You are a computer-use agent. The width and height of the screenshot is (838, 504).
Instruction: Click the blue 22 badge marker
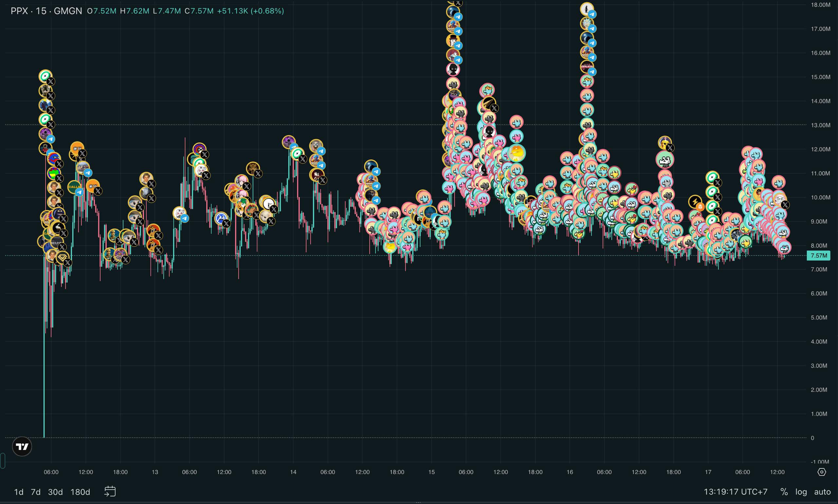[x=221, y=218]
